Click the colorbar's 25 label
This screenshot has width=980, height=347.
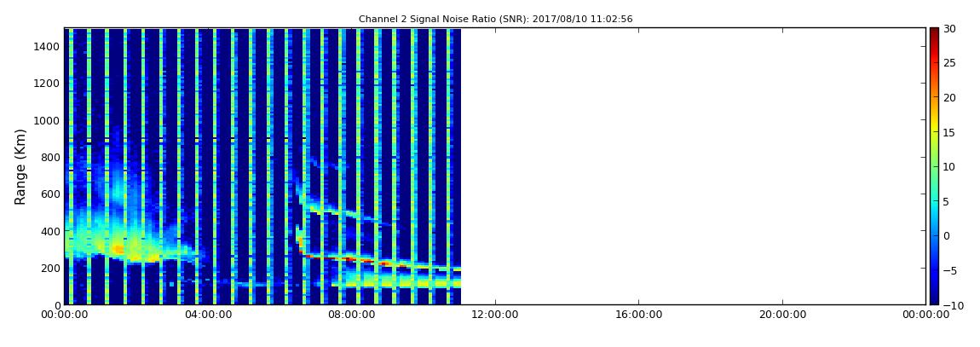(x=948, y=62)
